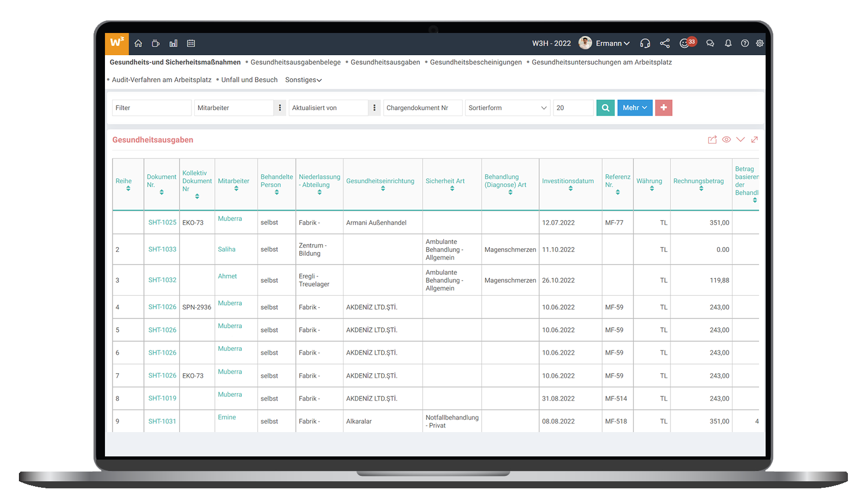Open the Unfall und Besuch menu item

[249, 79]
